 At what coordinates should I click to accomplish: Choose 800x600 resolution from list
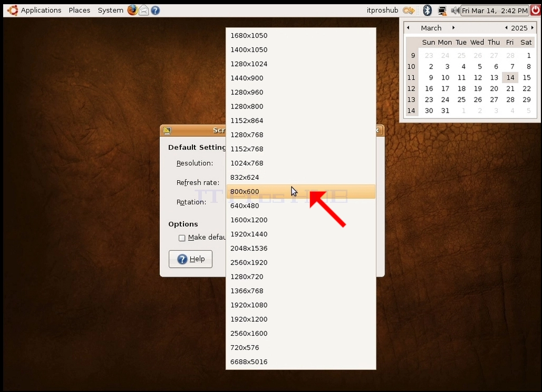click(x=301, y=191)
